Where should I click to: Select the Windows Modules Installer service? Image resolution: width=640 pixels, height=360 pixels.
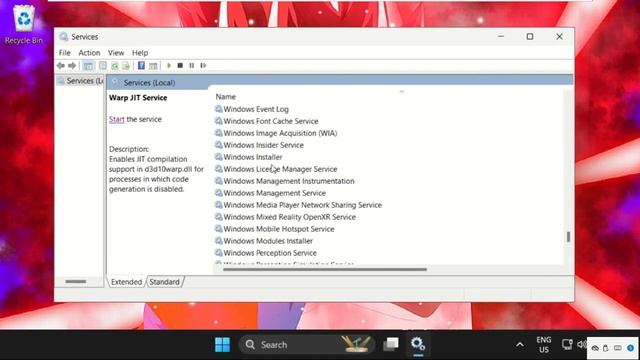[263, 241]
